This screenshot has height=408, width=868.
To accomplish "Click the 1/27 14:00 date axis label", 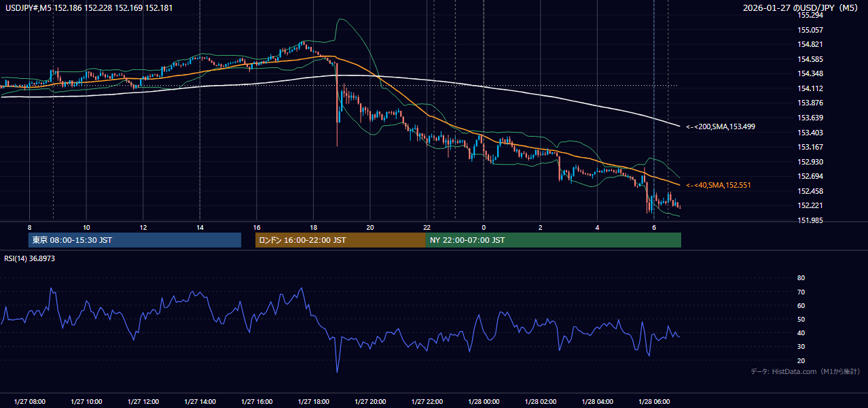I will tap(200, 401).
